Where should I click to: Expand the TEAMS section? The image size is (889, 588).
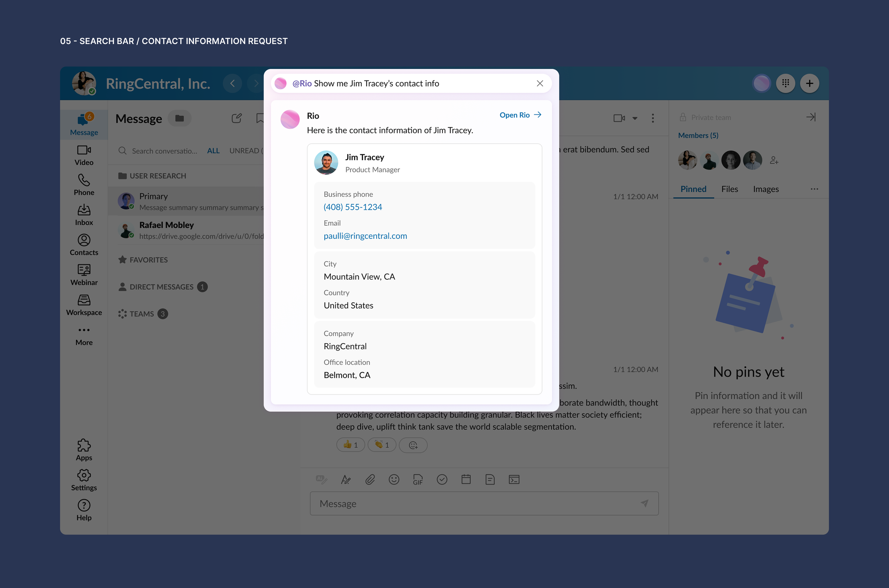(x=142, y=314)
